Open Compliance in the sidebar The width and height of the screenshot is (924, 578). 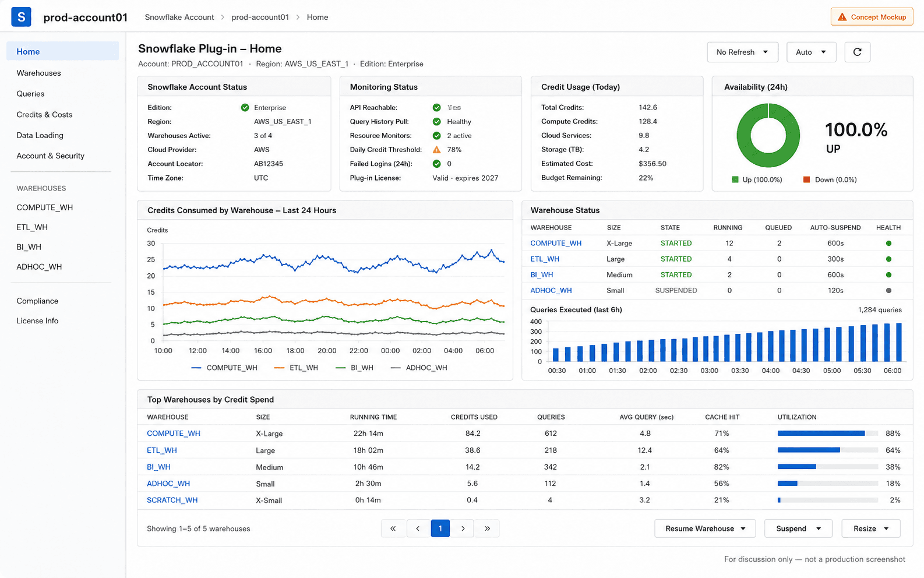tap(37, 301)
